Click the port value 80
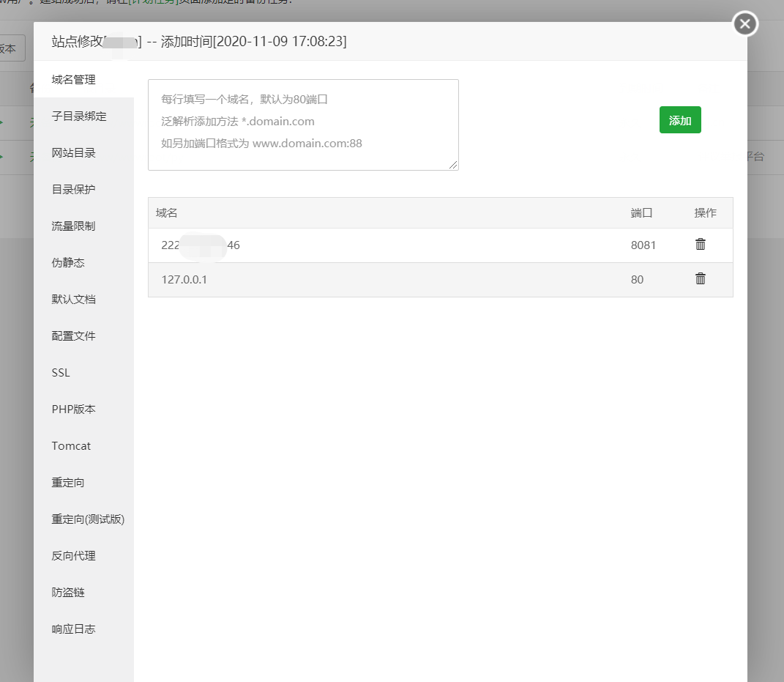 (637, 279)
